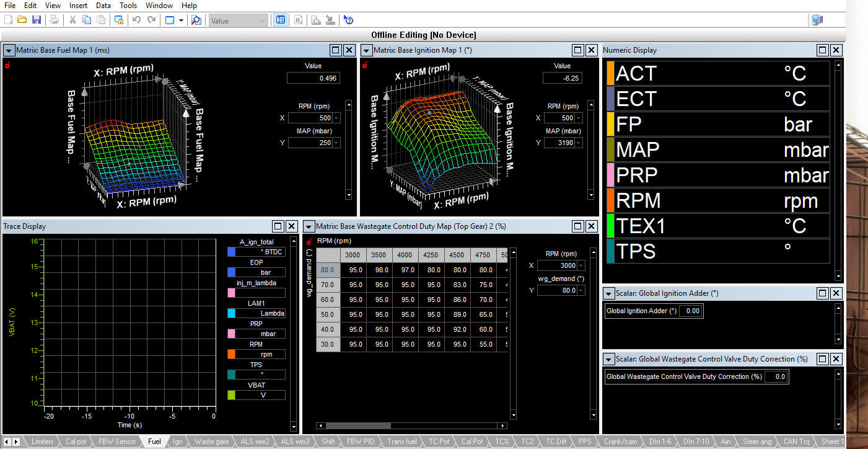Click the Global Ignition Adder value field
Screen dimensions: 868x449
690,311
